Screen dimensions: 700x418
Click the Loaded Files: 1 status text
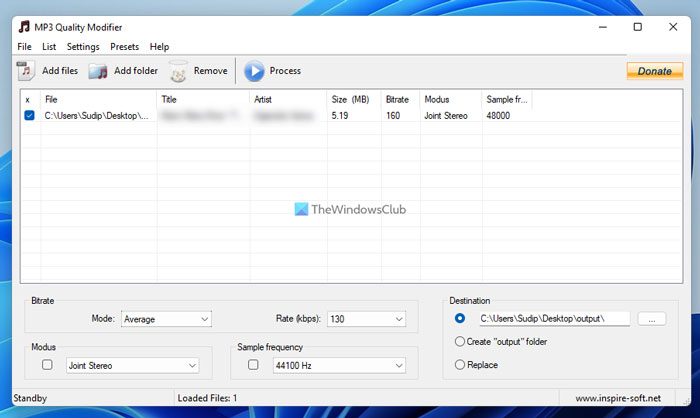[x=207, y=398]
